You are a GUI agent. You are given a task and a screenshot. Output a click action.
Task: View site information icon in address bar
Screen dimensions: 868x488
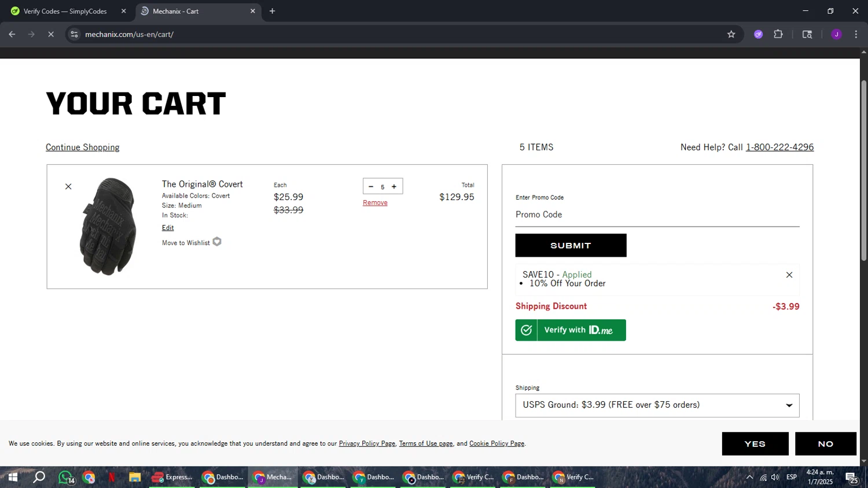[x=74, y=34]
